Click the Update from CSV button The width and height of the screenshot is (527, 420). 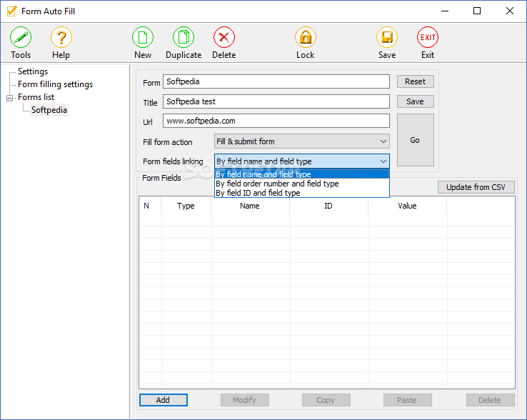476,187
